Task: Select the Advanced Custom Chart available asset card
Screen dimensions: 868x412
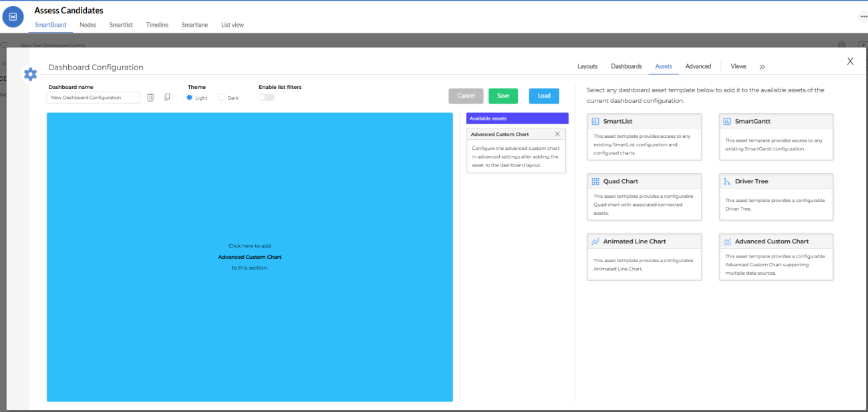Action: [x=516, y=150]
